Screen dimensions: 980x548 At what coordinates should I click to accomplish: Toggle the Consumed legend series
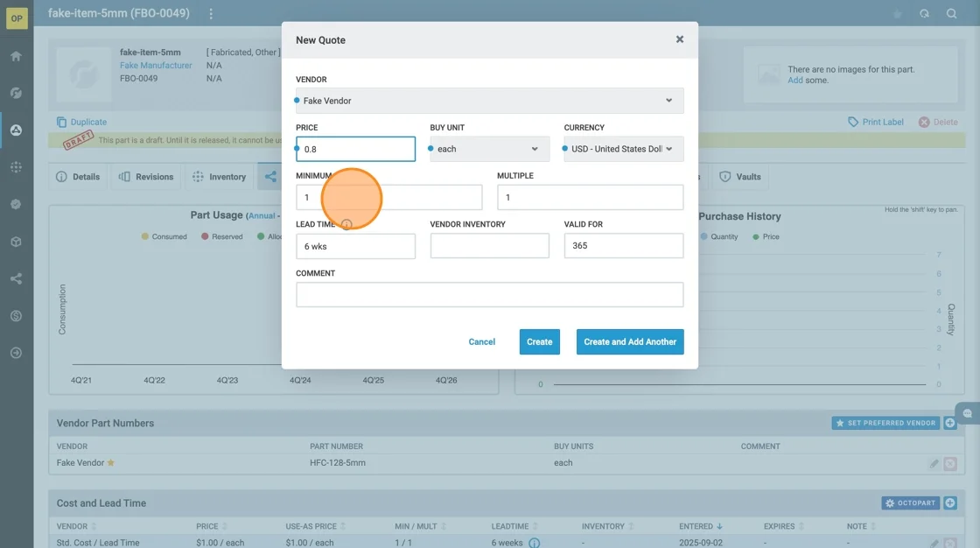click(x=164, y=237)
